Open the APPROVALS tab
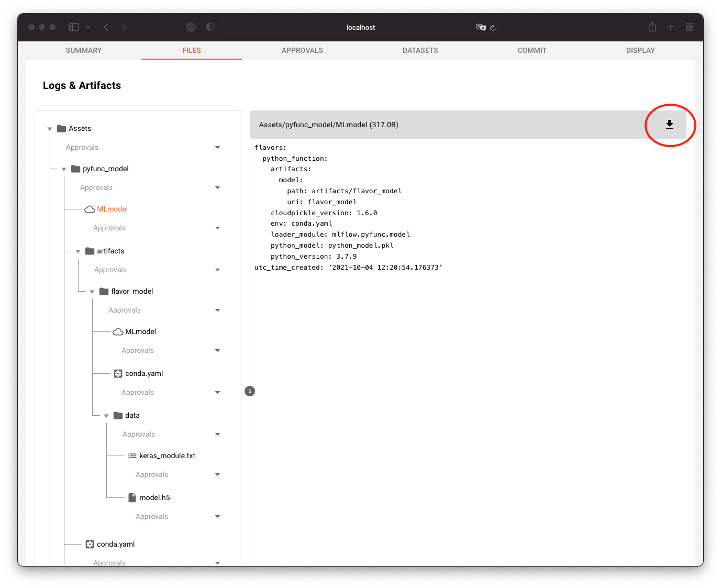The width and height of the screenshot is (721, 588). pos(302,50)
